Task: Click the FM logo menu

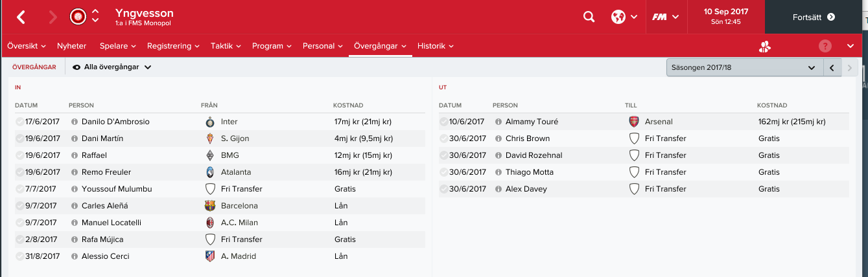Action: click(x=665, y=17)
